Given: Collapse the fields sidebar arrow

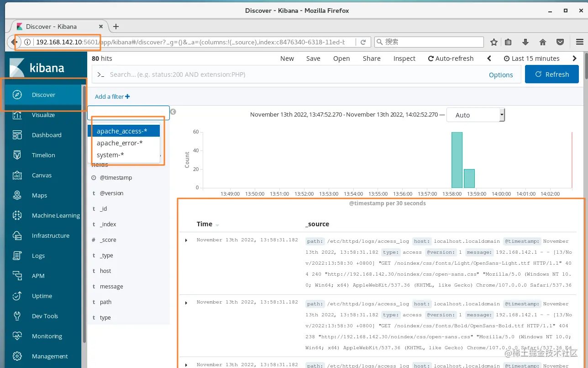Looking at the screenshot, I should (173, 112).
